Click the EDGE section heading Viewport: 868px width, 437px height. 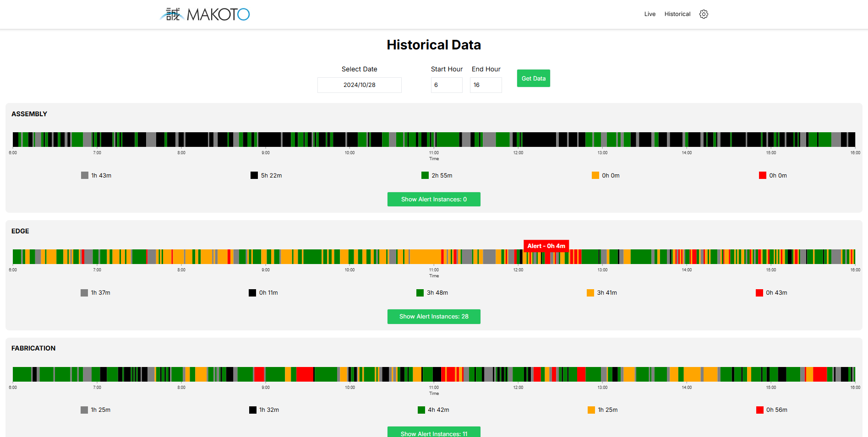[20, 231]
